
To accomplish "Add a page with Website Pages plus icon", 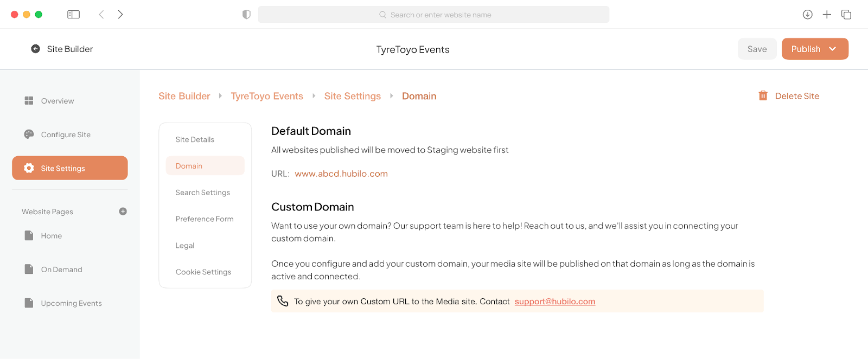I will [123, 211].
